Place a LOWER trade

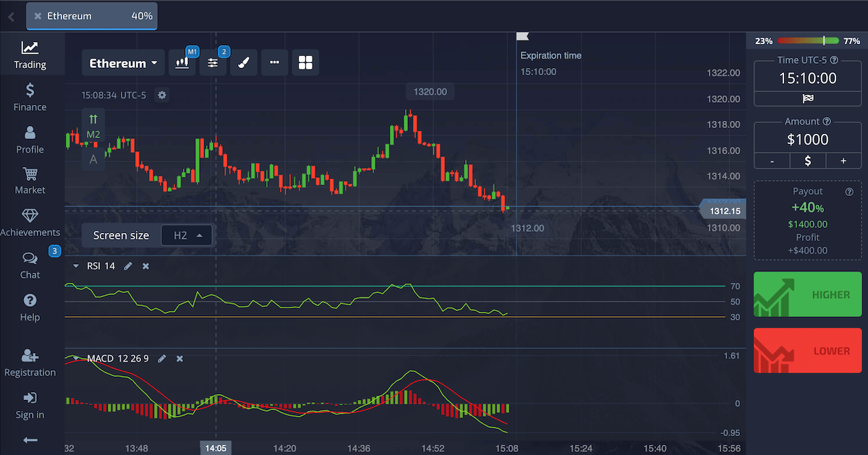(x=808, y=351)
